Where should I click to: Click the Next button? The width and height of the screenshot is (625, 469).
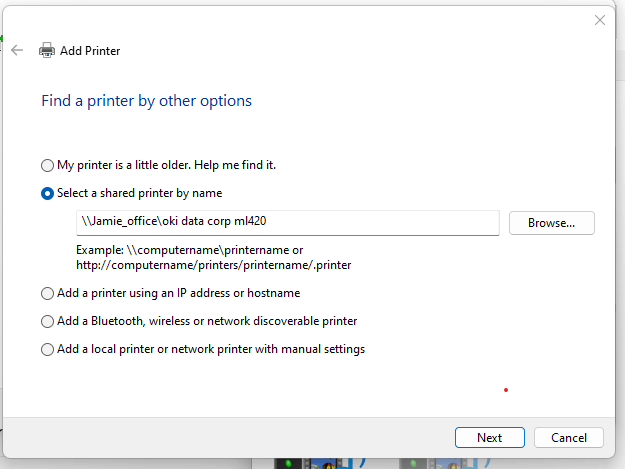(x=489, y=438)
